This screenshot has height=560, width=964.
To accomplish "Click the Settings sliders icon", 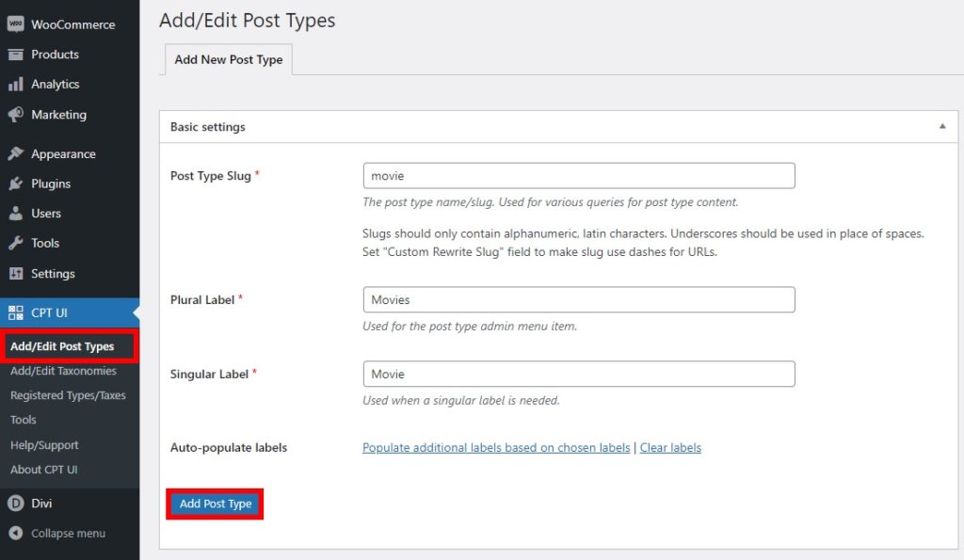I will pyautogui.click(x=15, y=274).
